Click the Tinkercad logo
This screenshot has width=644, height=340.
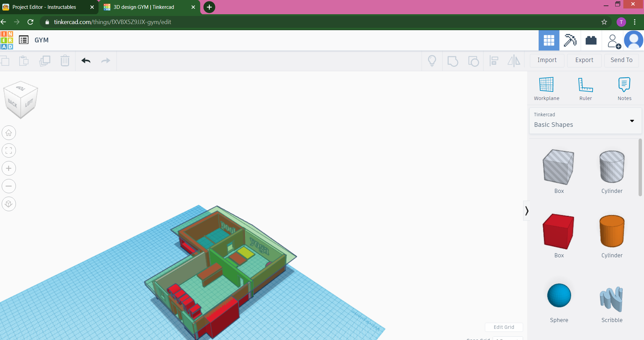point(6,40)
